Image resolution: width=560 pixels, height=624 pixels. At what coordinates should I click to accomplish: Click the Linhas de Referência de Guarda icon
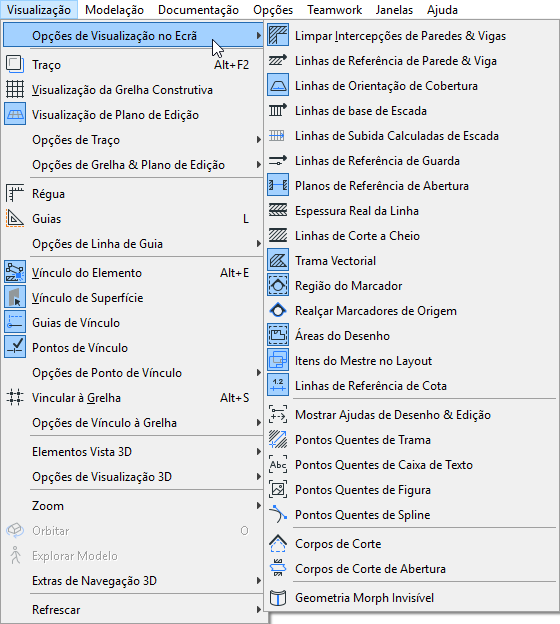tap(278, 161)
